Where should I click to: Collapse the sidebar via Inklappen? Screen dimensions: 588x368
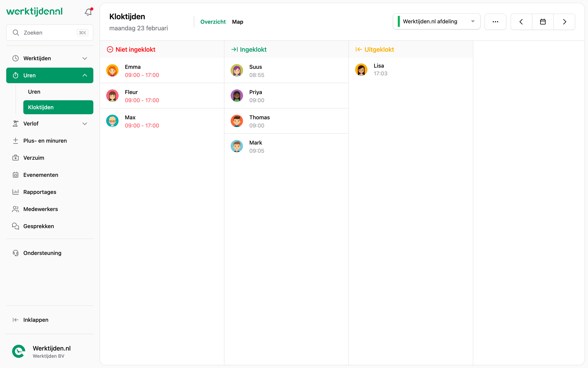tap(35, 320)
